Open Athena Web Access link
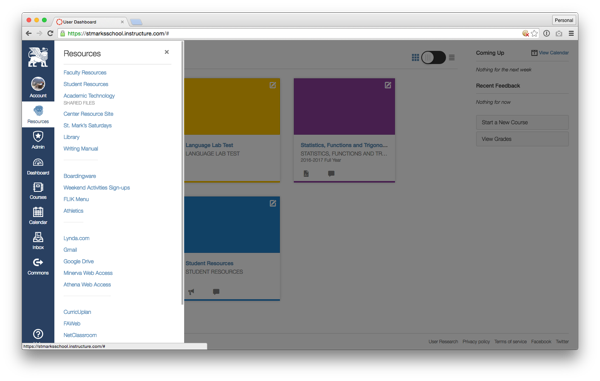The height and width of the screenshot is (381, 600). point(87,285)
